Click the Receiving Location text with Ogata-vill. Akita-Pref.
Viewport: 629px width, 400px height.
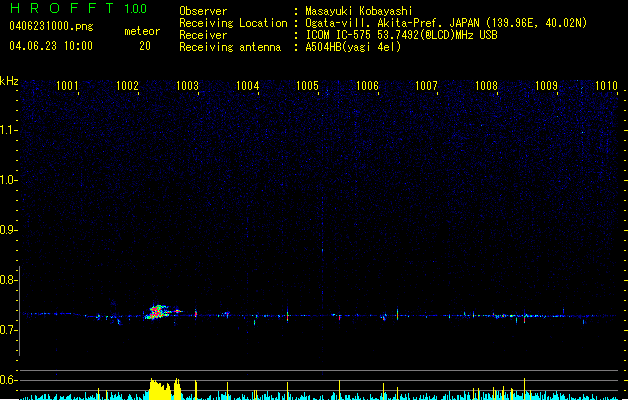click(446, 23)
